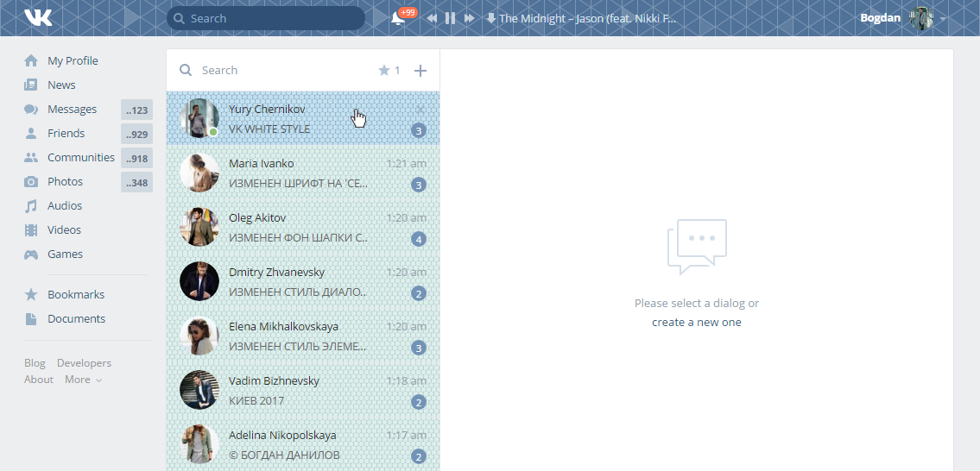The image size is (980, 471).
Task: Click Oleg Akitov's avatar photo
Action: (x=199, y=227)
